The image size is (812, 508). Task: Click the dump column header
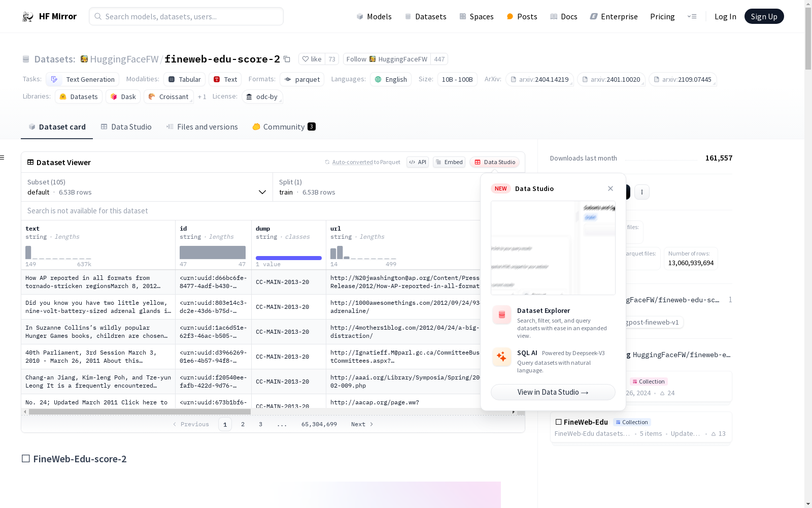click(x=289, y=245)
